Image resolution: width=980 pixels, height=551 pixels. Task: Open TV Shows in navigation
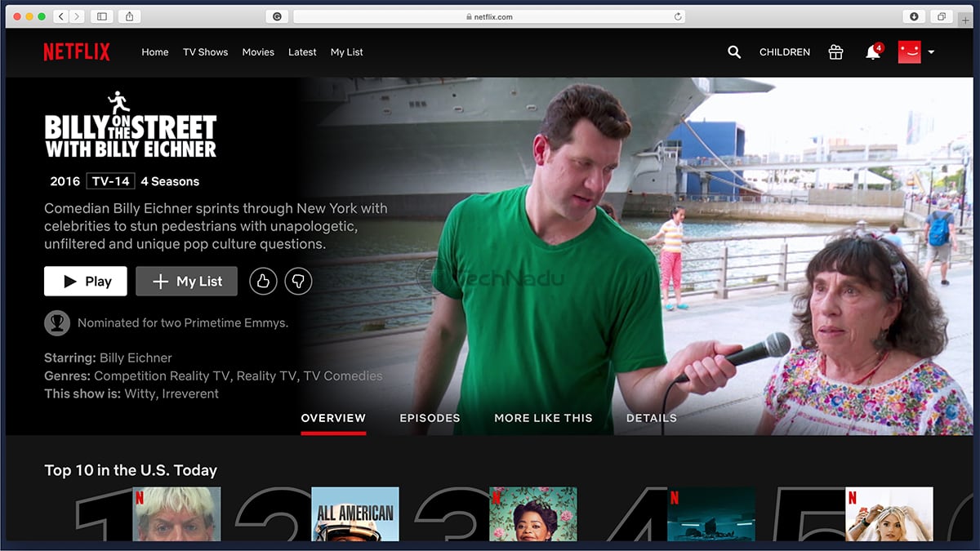coord(206,52)
